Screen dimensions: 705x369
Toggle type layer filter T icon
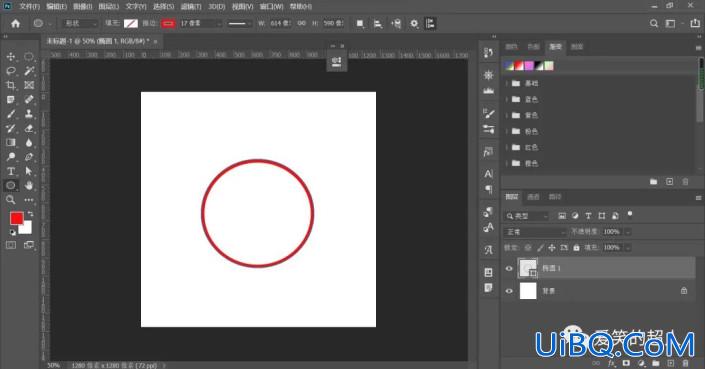point(588,216)
